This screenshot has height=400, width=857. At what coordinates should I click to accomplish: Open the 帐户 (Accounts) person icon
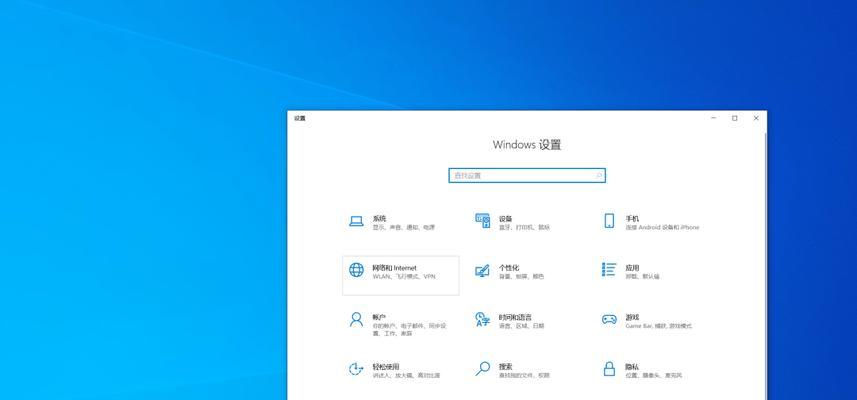pyautogui.click(x=356, y=319)
